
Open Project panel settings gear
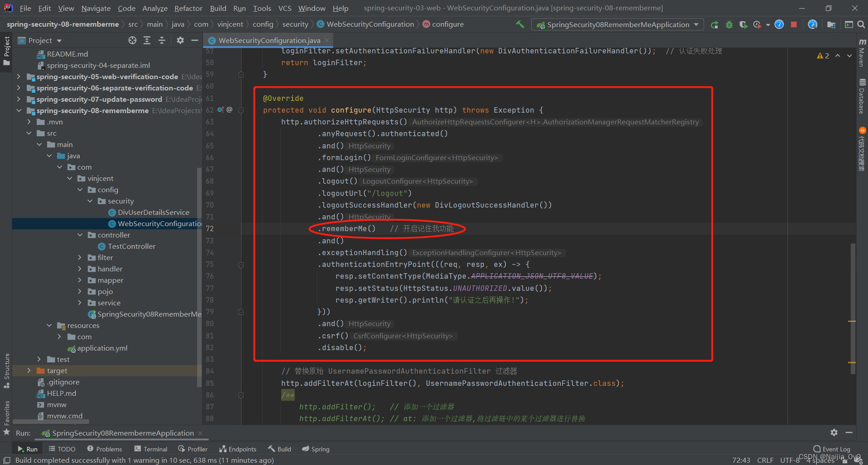point(180,40)
